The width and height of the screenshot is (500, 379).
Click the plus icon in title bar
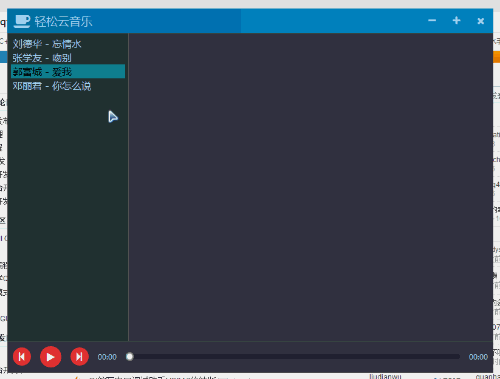[456, 21]
